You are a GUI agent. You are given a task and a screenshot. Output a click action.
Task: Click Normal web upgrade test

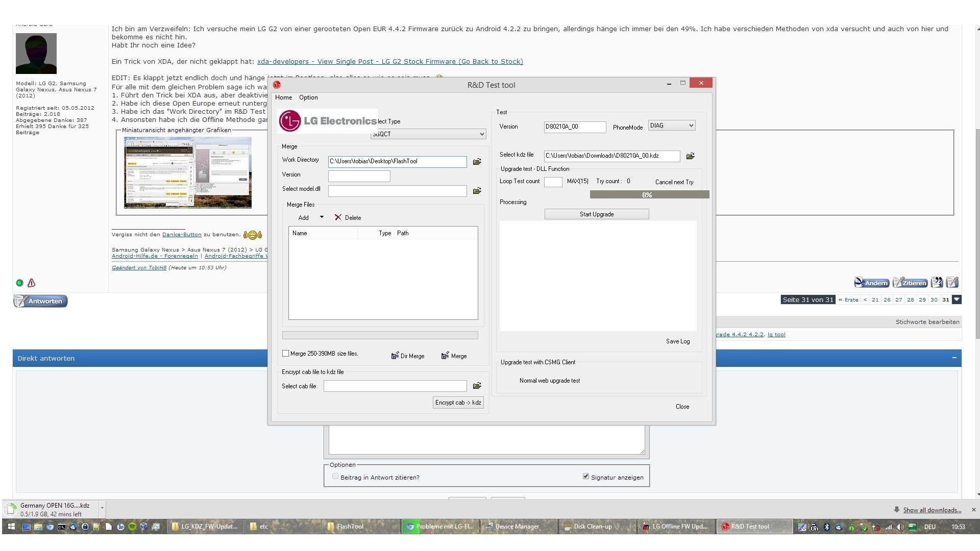[x=549, y=381]
